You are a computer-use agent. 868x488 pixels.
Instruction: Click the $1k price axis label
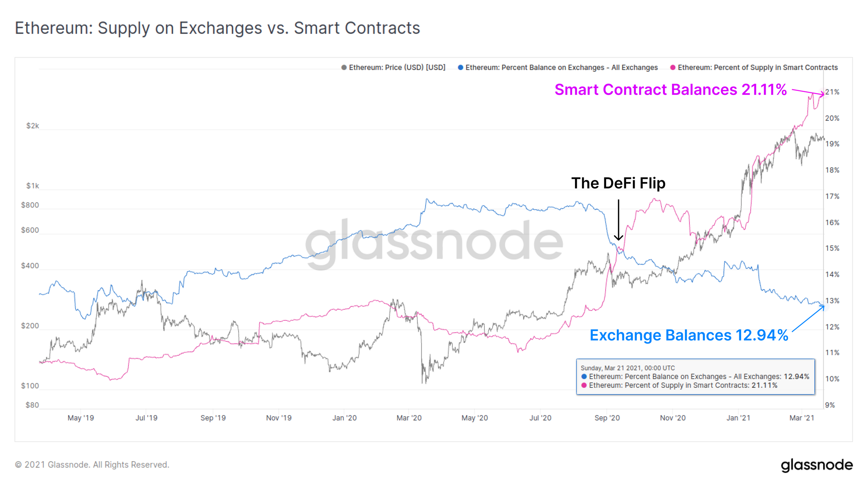(x=33, y=186)
